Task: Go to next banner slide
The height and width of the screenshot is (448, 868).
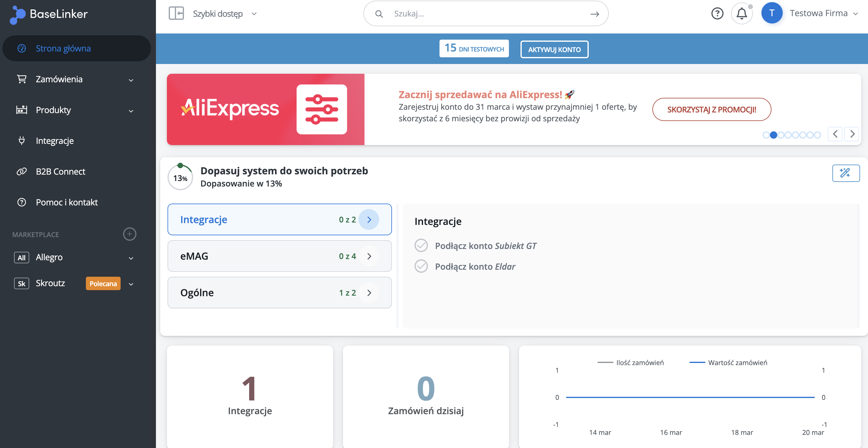Action: pyautogui.click(x=852, y=134)
